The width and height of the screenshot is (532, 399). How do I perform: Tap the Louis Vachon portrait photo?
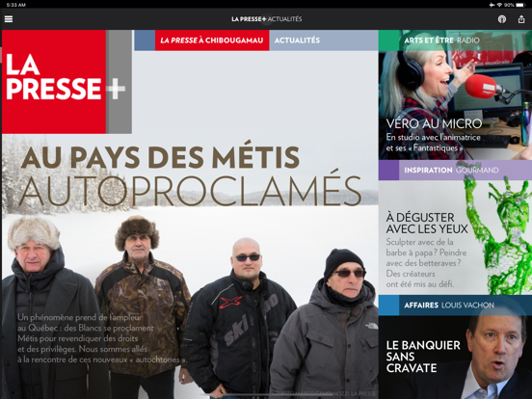click(495, 358)
